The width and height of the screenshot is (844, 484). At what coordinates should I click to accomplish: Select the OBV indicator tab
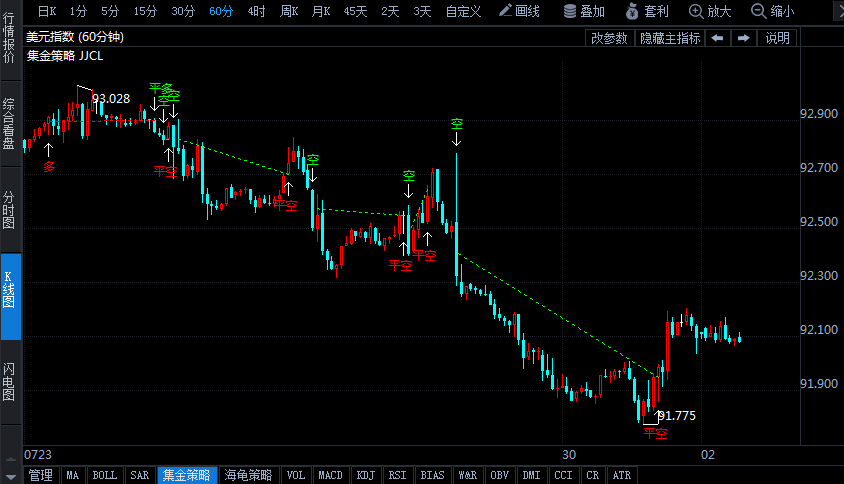499,475
